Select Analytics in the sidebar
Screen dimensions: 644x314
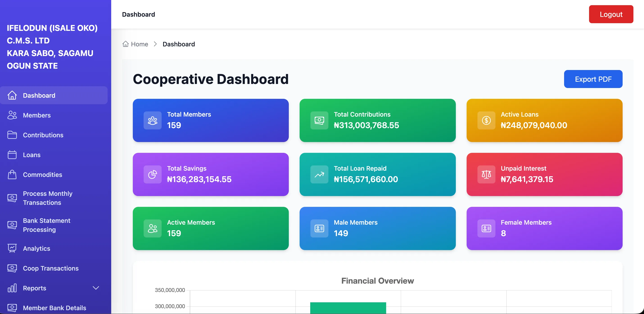click(54, 248)
